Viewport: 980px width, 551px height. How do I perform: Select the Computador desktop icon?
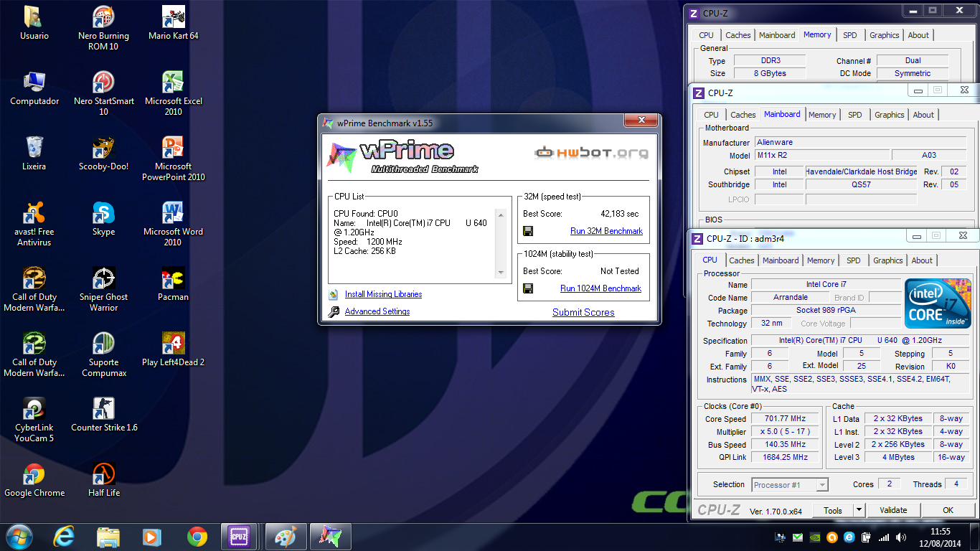click(x=34, y=88)
